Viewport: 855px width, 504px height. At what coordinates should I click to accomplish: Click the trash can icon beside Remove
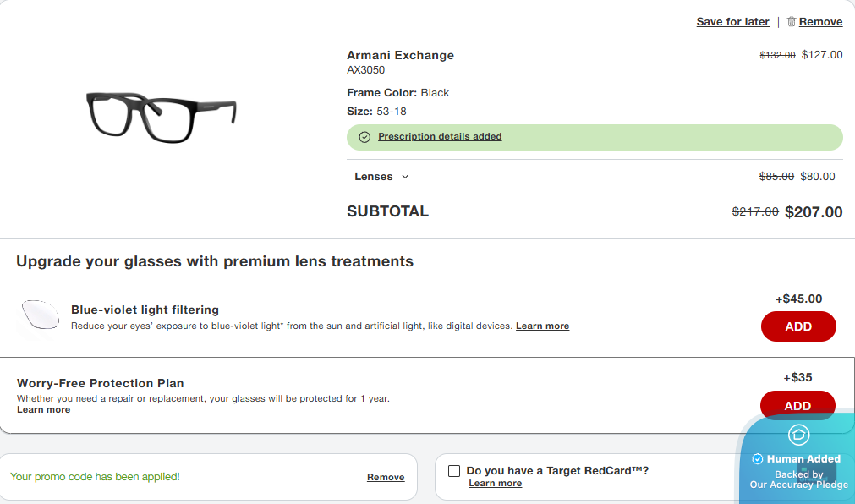point(792,22)
